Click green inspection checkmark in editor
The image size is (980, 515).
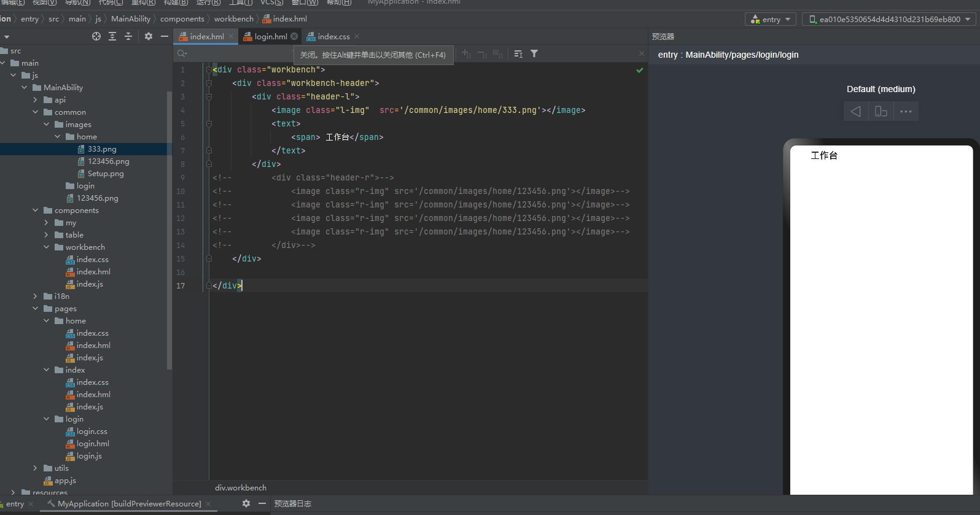[640, 70]
